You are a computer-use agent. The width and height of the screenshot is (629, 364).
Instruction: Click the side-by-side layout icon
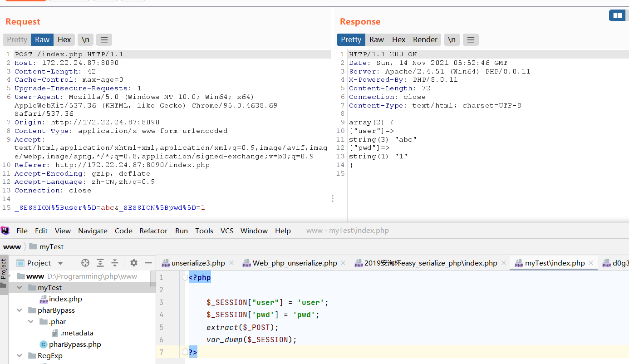tap(617, 15)
